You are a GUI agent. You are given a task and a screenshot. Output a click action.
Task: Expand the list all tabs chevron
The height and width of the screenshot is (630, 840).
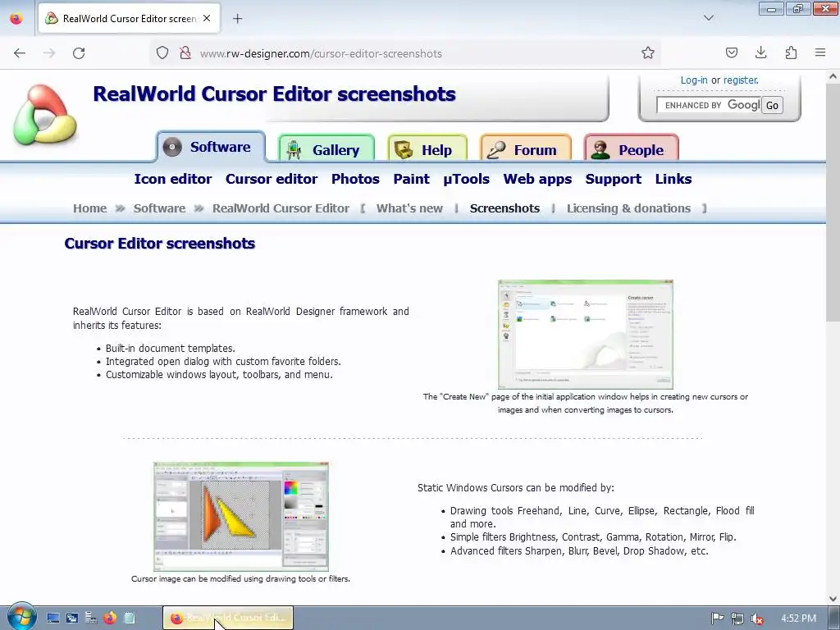pyautogui.click(x=708, y=18)
